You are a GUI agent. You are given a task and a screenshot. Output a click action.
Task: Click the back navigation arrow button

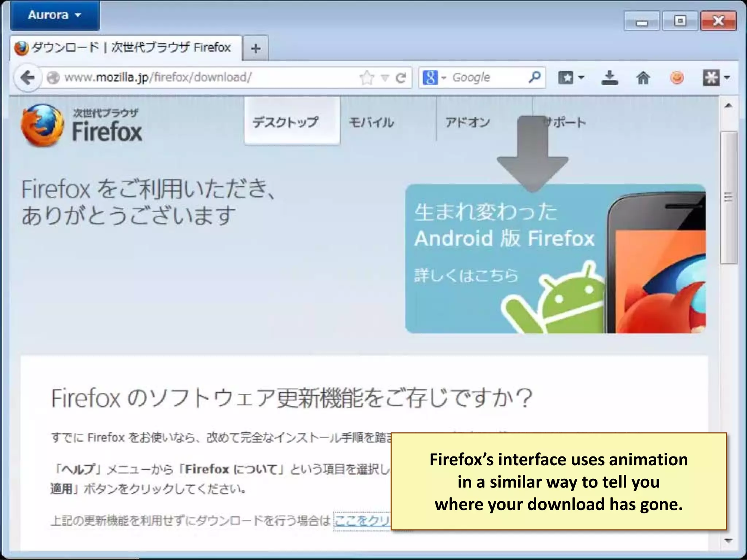(28, 78)
